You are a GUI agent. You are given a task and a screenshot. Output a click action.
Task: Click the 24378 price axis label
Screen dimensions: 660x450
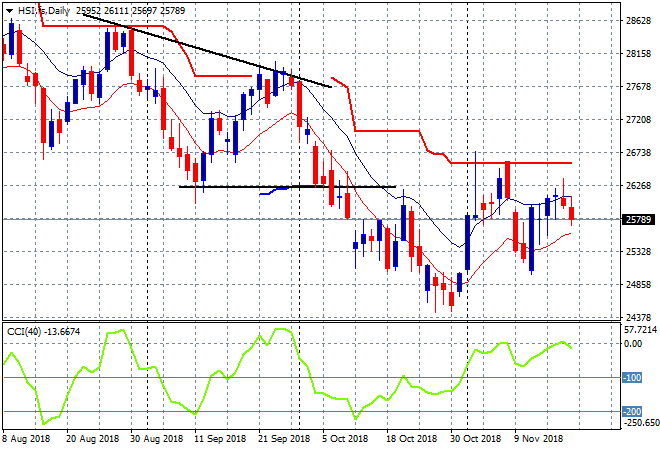click(638, 317)
